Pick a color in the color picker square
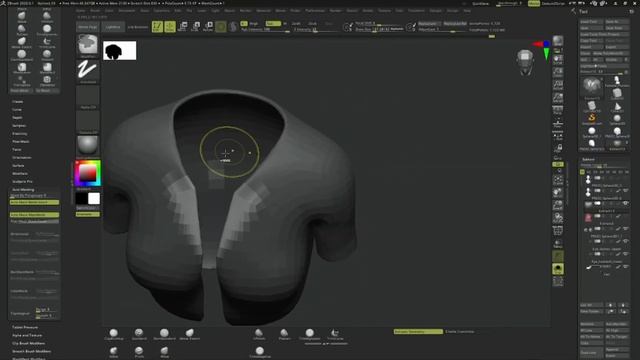Screen dimensions: 640x360 [x=87, y=173]
